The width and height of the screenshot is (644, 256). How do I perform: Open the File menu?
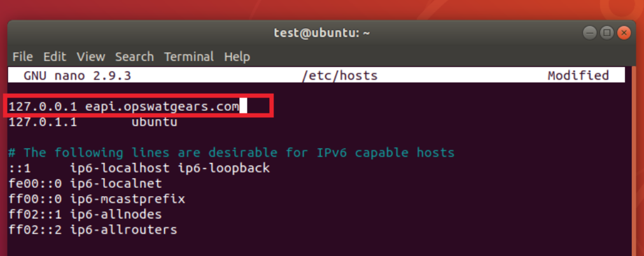22,57
